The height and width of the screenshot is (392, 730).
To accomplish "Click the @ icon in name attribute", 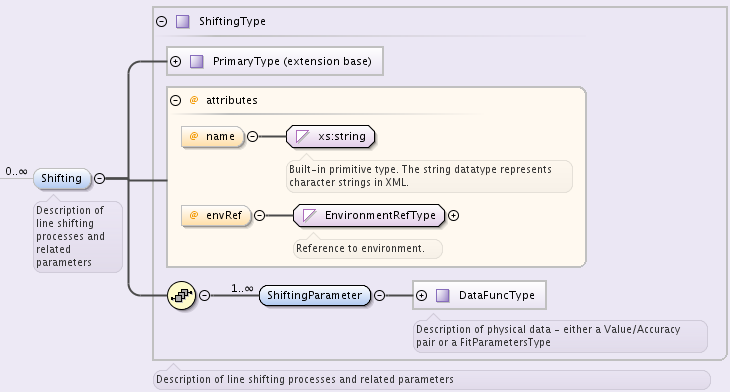I will (x=194, y=136).
